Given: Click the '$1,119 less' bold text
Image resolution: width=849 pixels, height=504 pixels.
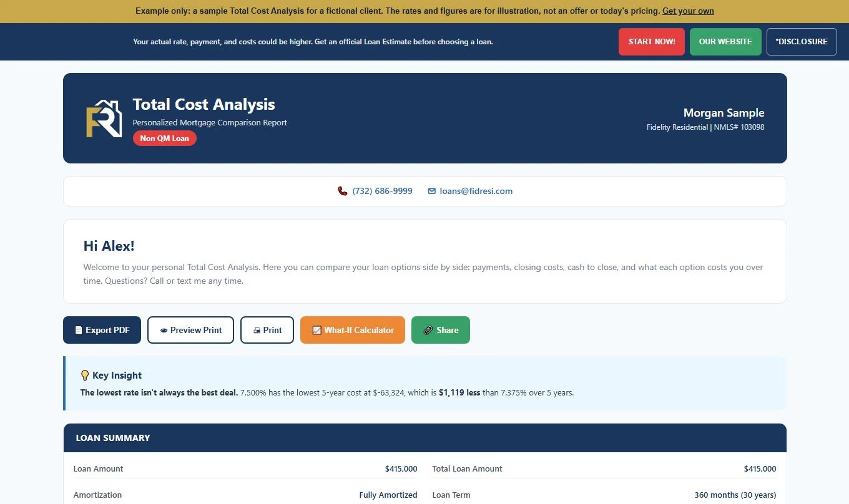Looking at the screenshot, I should coord(459,393).
